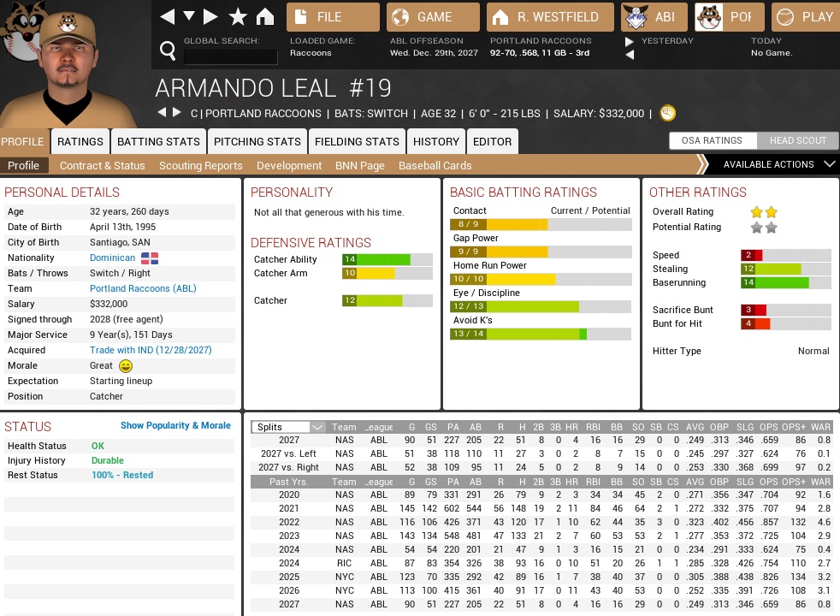Viewport: 840px width, 616px height.
Task: Click the baseball icon next to salary
Action: (668, 113)
